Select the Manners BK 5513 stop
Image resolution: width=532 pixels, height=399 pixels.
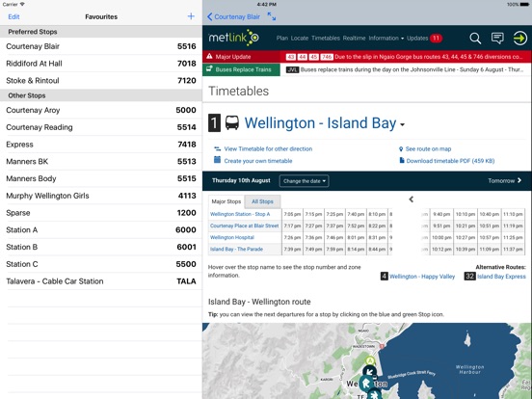[101, 162]
